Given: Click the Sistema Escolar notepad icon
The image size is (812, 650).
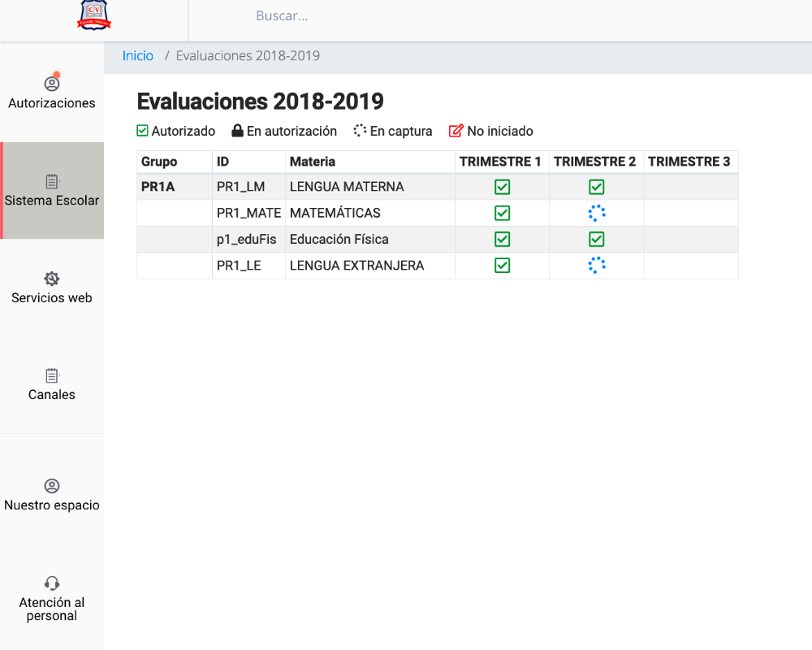Looking at the screenshot, I should click(x=52, y=181).
